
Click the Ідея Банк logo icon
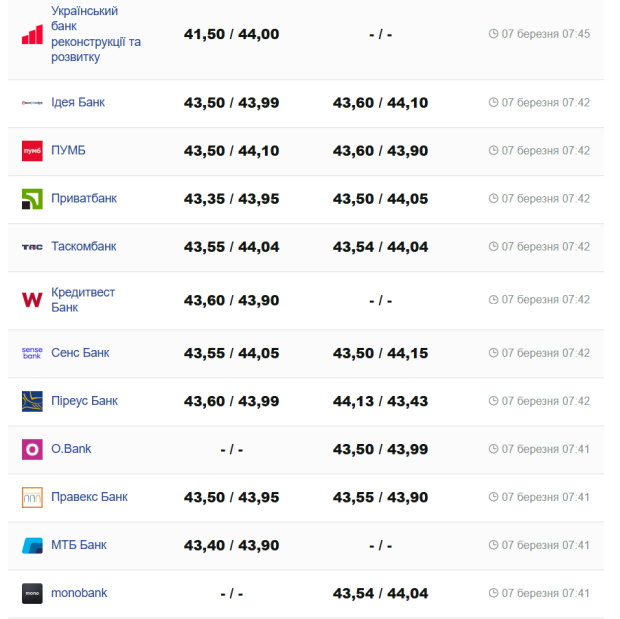coord(32,102)
